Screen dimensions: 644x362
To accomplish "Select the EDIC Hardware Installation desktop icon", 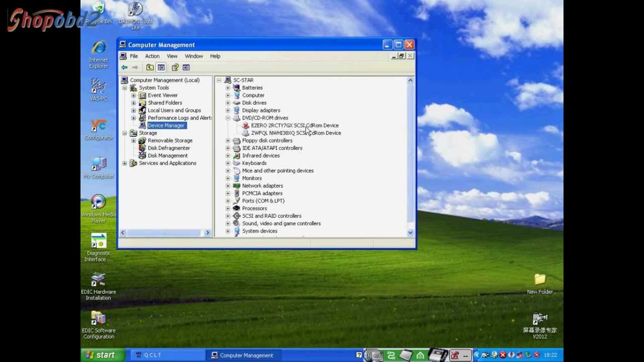I will pyautogui.click(x=99, y=286).
